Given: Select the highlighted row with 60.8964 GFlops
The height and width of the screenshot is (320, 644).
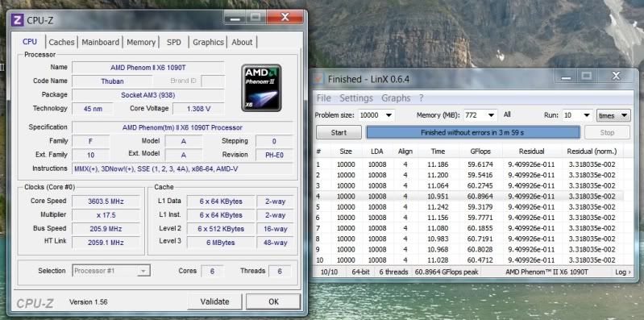Looking at the screenshot, I should click(468, 197).
